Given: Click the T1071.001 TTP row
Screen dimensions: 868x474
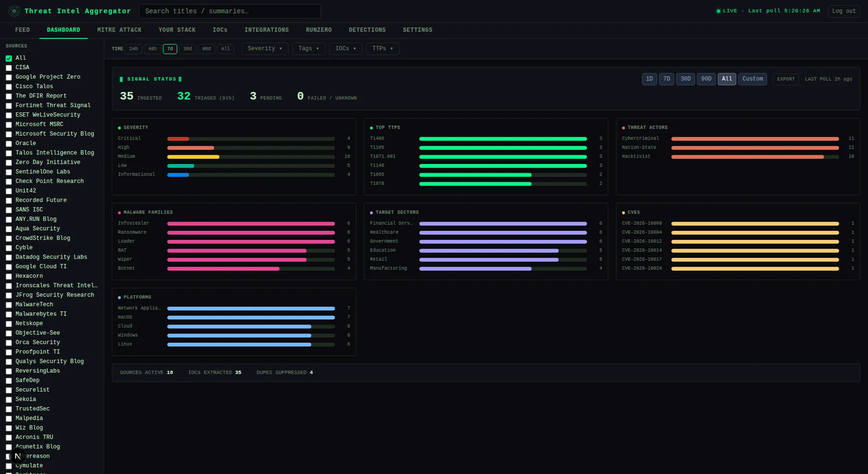Looking at the screenshot, I should pos(486,157).
